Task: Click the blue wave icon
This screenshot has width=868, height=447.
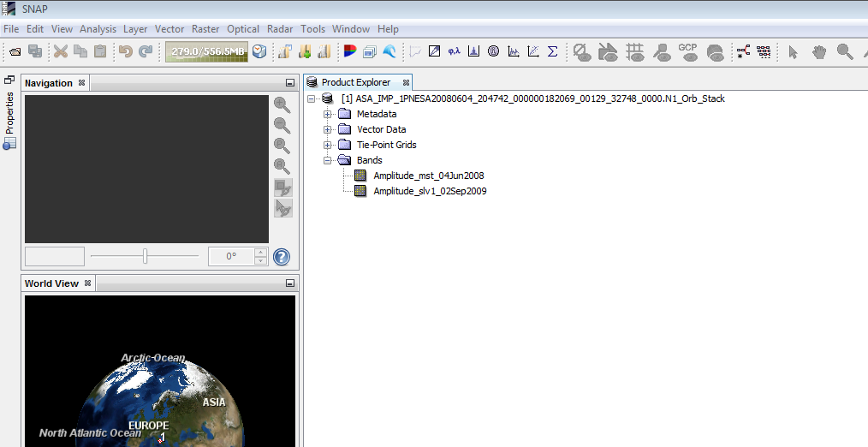Action: (x=389, y=51)
